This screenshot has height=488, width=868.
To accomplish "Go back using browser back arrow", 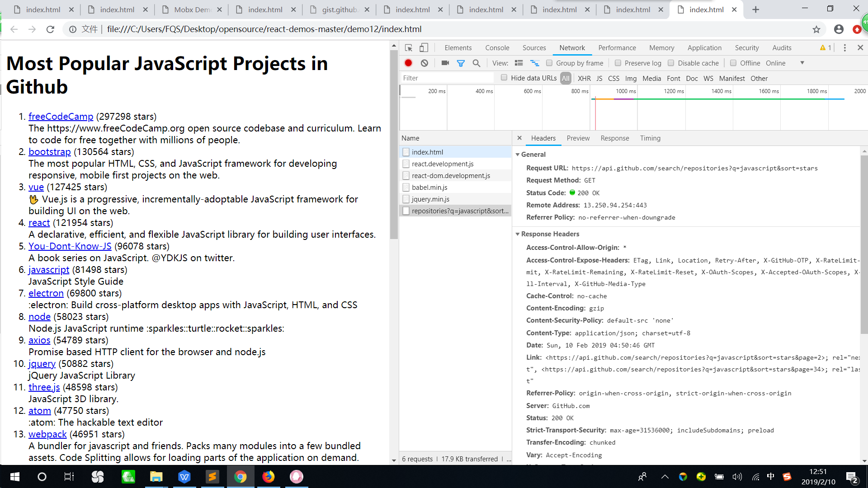I will coord(14,29).
